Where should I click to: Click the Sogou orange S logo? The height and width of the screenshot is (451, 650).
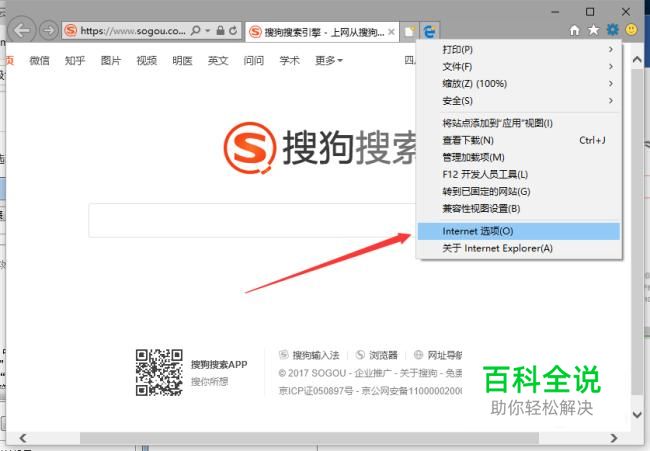pyautogui.click(x=250, y=148)
